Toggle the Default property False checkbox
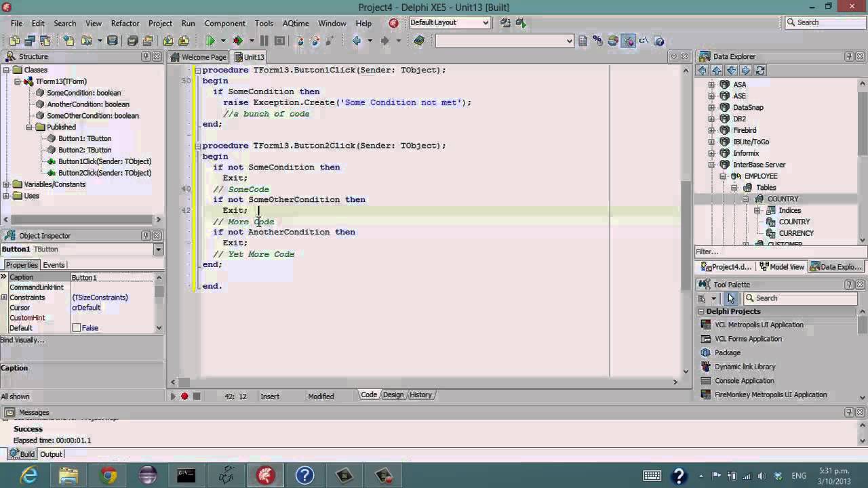The width and height of the screenshot is (868, 488). pyautogui.click(x=76, y=328)
